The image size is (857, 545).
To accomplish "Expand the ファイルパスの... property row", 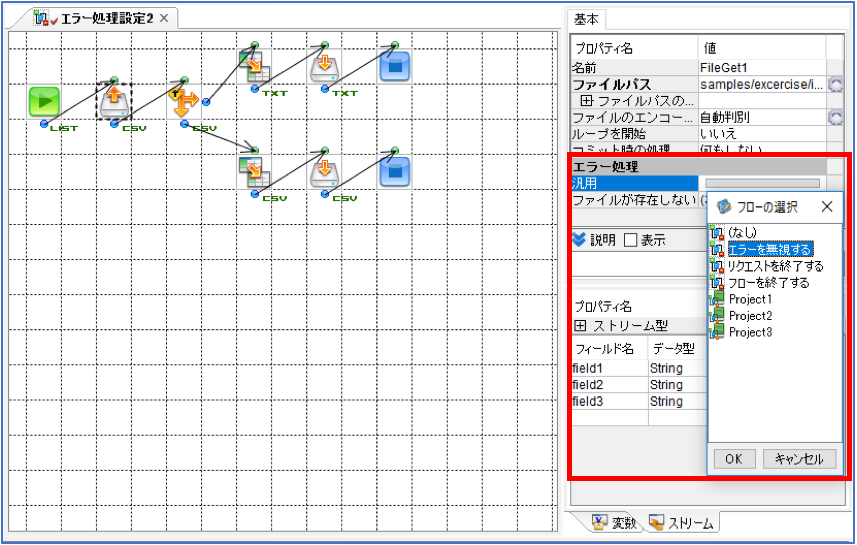I will click(x=586, y=101).
